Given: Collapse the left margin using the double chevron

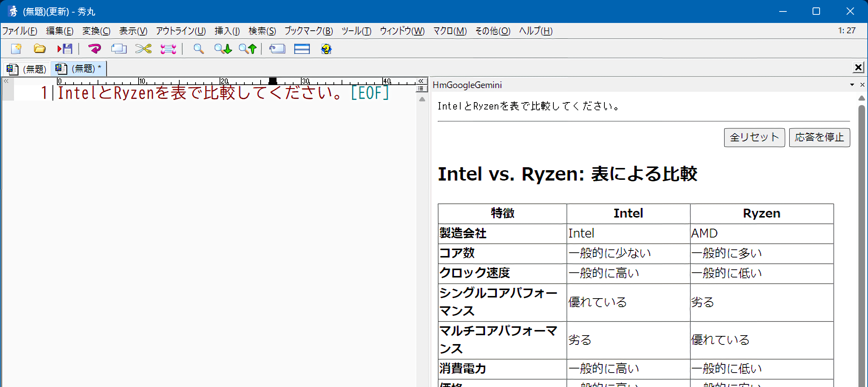Looking at the screenshot, I should (6, 81).
